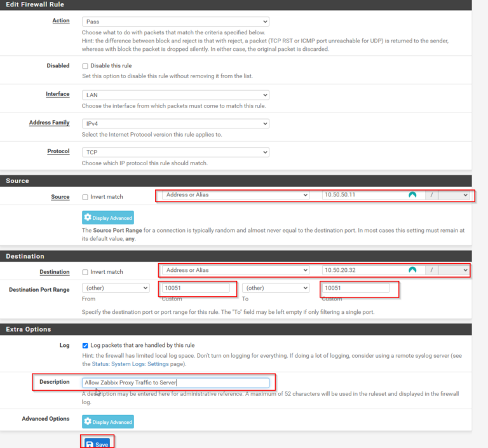Image resolution: width=488 pixels, height=448 pixels.
Task: Click into the Description text field
Action: click(x=176, y=383)
